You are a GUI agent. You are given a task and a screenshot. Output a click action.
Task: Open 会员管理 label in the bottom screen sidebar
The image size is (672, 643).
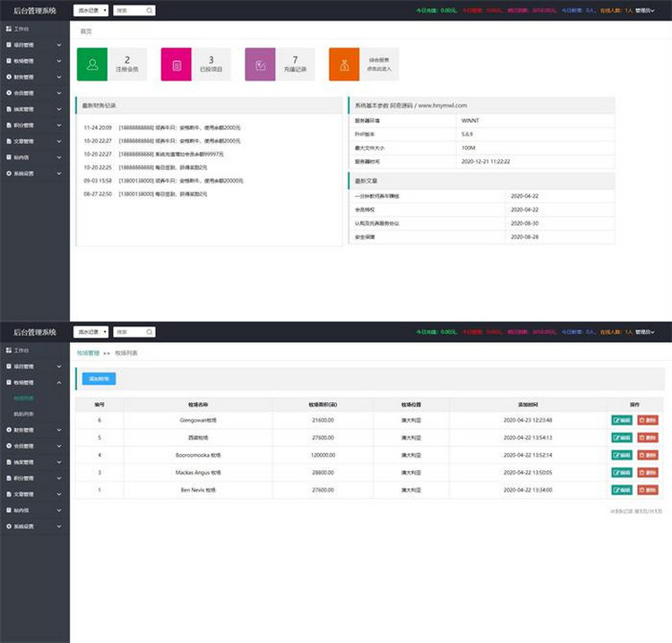23,446
